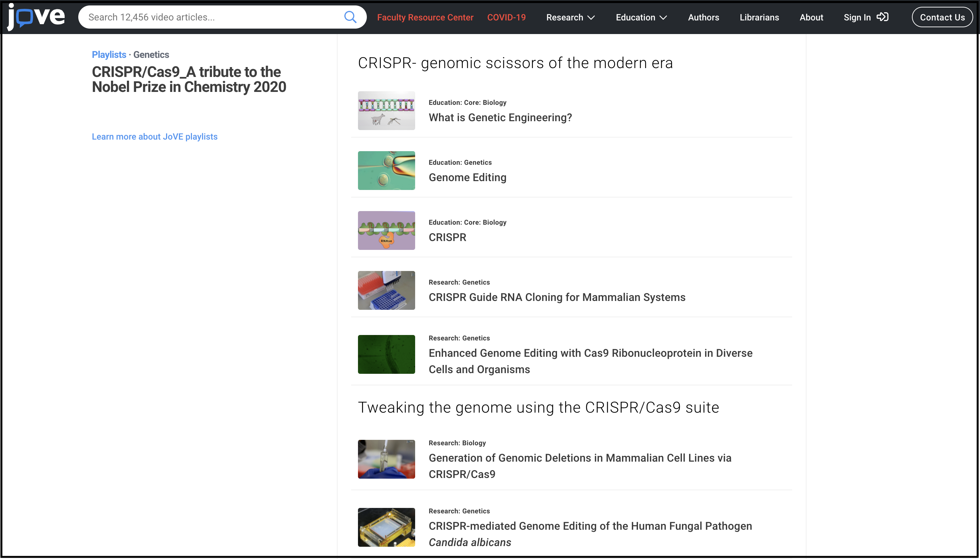Expand the Education dropdown menu
Image resolution: width=980 pixels, height=559 pixels.
641,17
